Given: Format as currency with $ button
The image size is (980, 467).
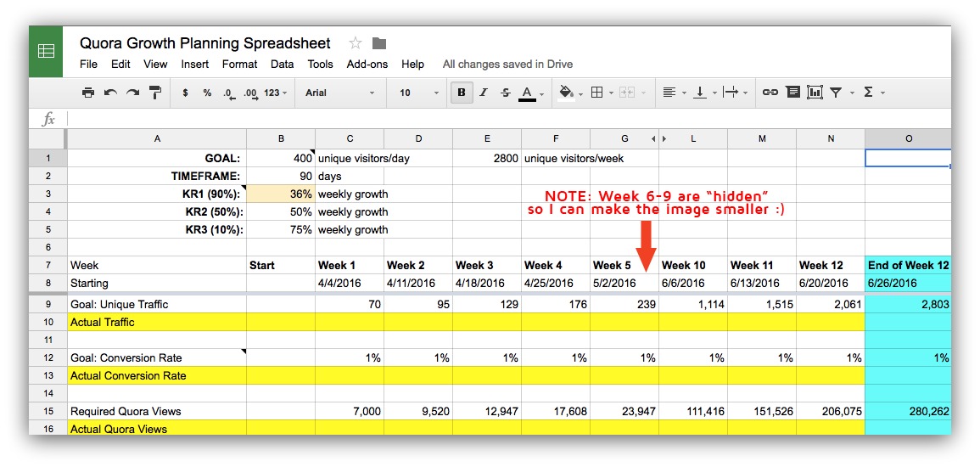Looking at the screenshot, I should (185, 93).
